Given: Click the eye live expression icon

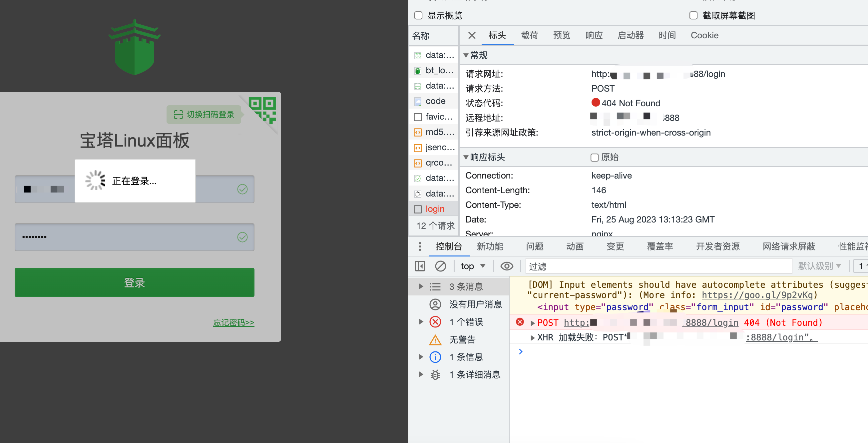Looking at the screenshot, I should [507, 266].
